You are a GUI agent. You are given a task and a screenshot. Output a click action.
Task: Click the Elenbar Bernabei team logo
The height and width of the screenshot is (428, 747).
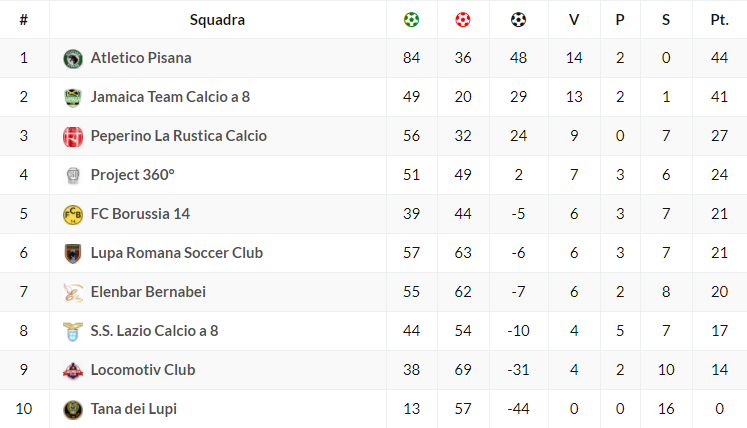point(72,292)
